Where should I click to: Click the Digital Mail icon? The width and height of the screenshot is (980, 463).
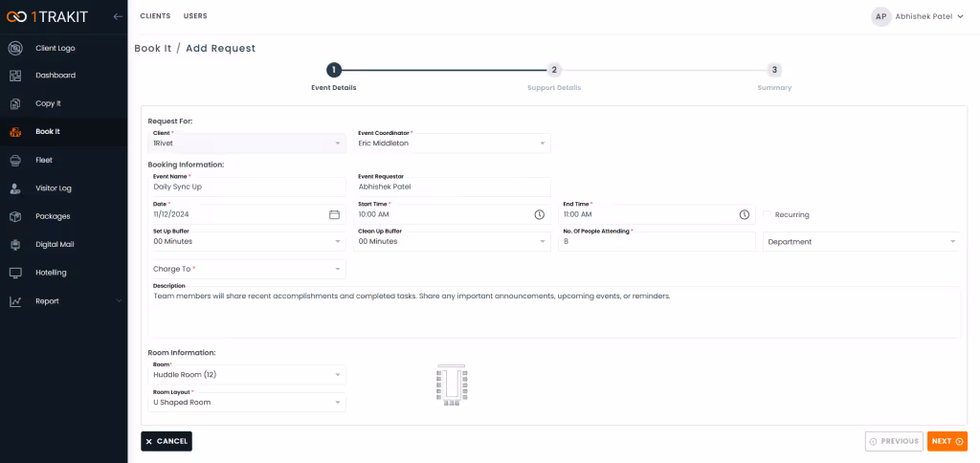tap(16, 245)
